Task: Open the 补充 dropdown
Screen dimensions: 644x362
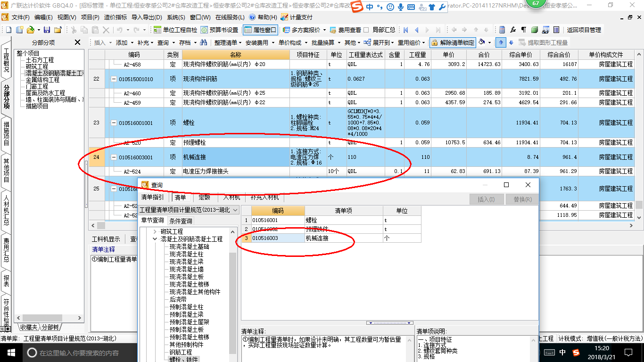Action: click(146, 42)
